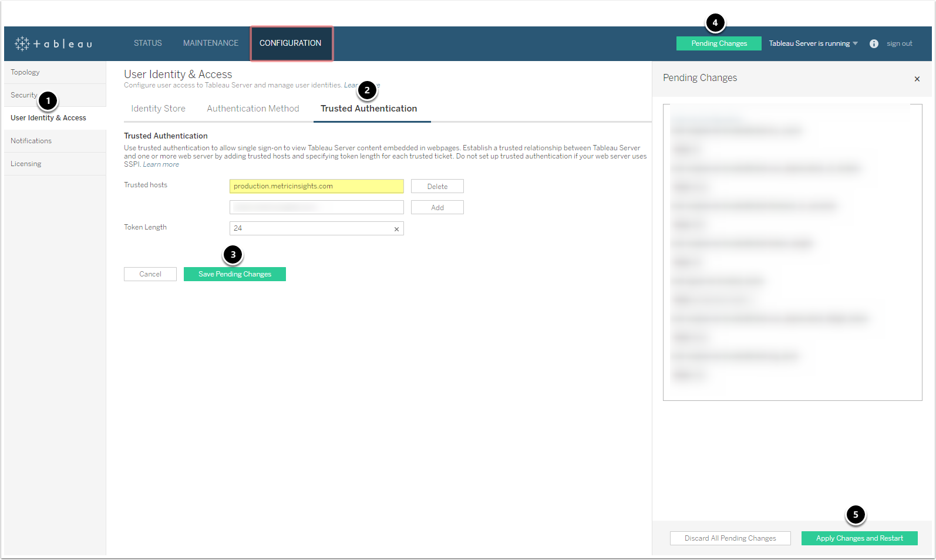Select Topology in the sidebar
936x560 pixels.
[x=55, y=72]
